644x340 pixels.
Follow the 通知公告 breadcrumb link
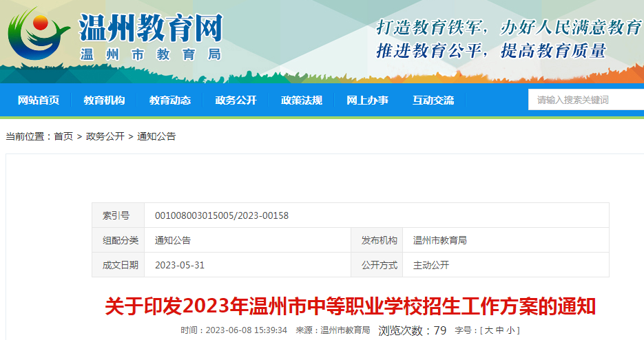(x=156, y=136)
